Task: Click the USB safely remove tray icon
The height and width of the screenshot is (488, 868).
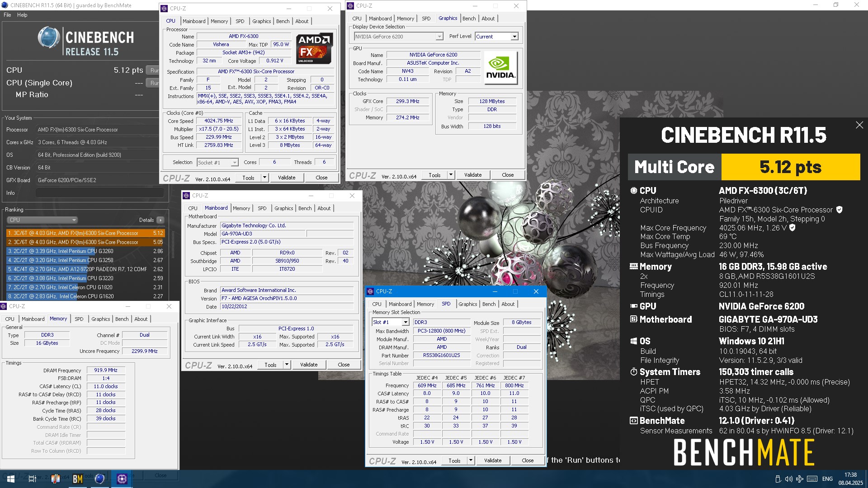Action: [x=778, y=479]
